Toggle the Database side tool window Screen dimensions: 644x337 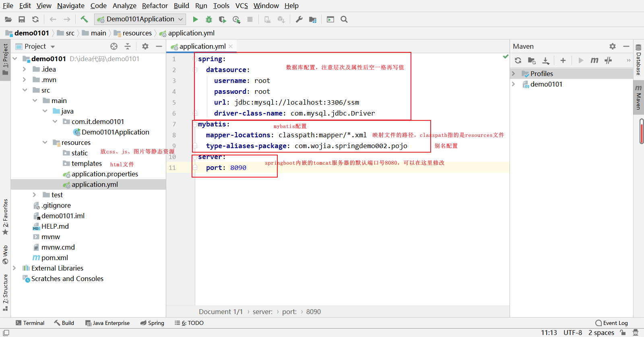click(x=638, y=60)
